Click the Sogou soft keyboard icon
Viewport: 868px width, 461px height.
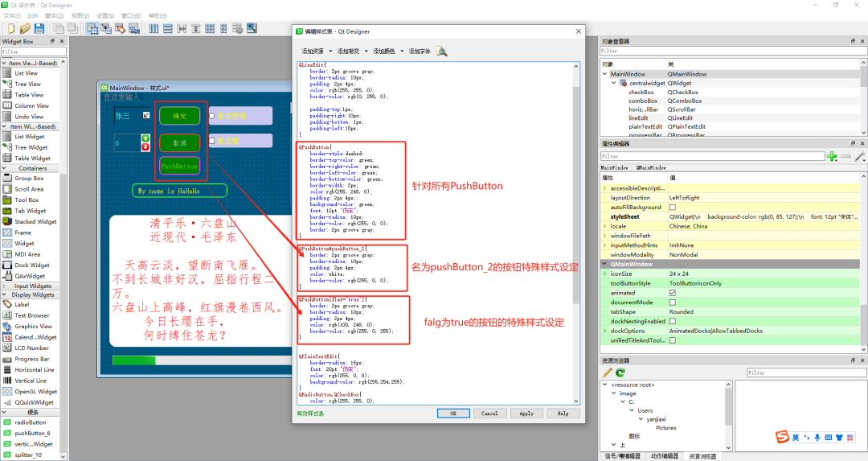click(828, 437)
